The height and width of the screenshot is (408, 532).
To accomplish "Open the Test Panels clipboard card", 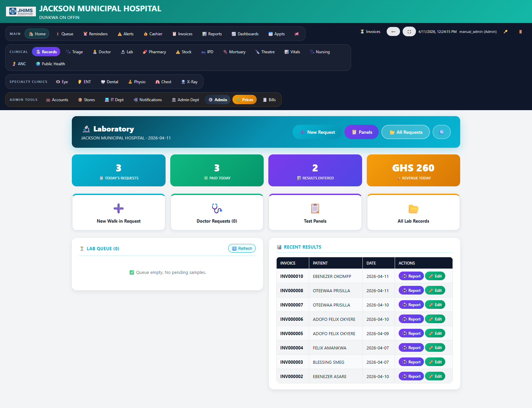I will [x=315, y=212].
